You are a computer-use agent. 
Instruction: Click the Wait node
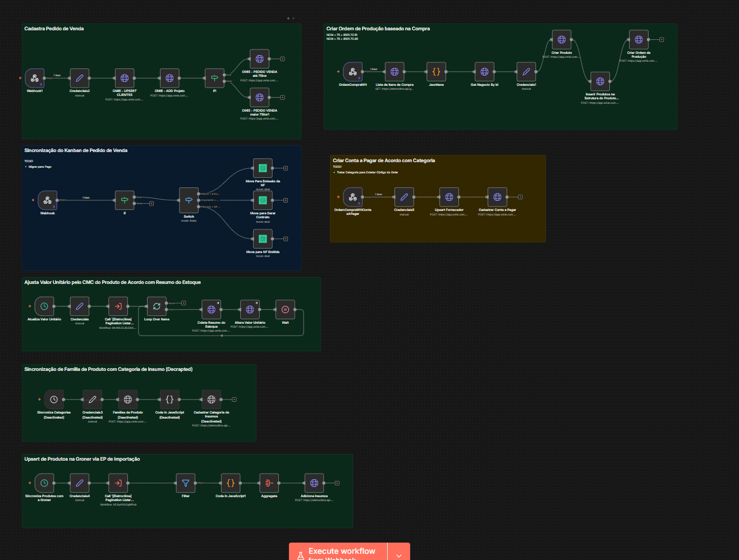(285, 309)
